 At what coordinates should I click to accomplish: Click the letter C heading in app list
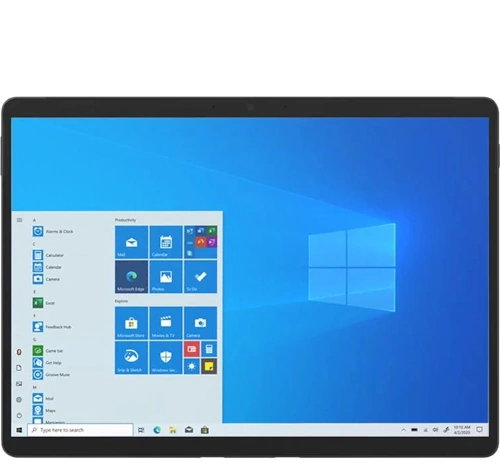[34, 244]
